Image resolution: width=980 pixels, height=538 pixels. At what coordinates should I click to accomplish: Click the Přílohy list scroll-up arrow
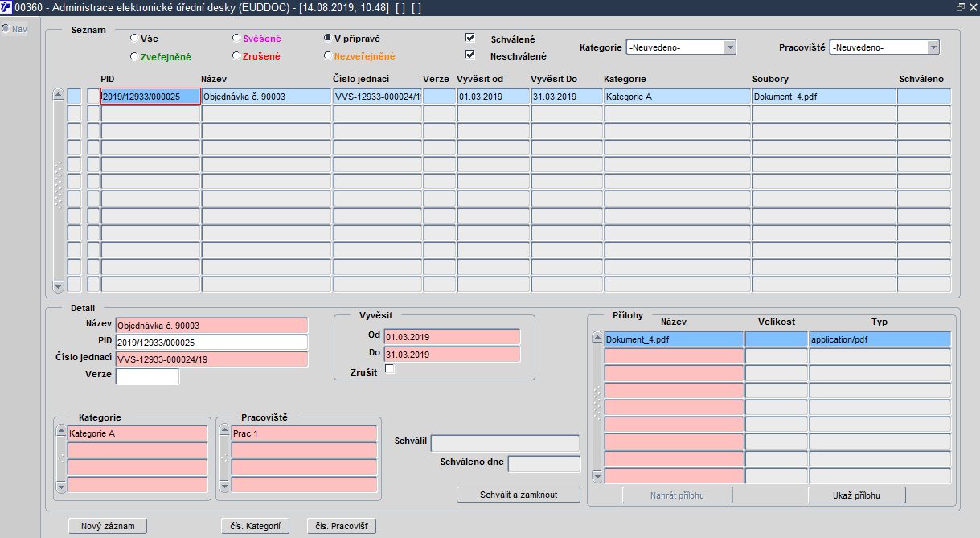tap(597, 338)
